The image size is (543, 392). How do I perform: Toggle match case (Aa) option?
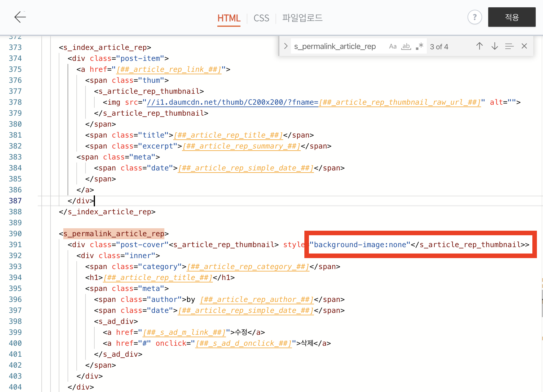point(393,46)
